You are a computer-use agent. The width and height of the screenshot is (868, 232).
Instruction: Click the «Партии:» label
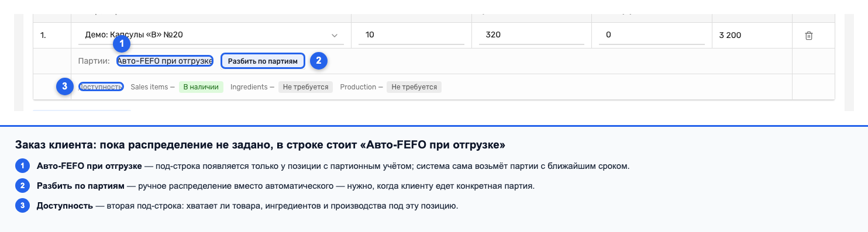[x=95, y=61]
